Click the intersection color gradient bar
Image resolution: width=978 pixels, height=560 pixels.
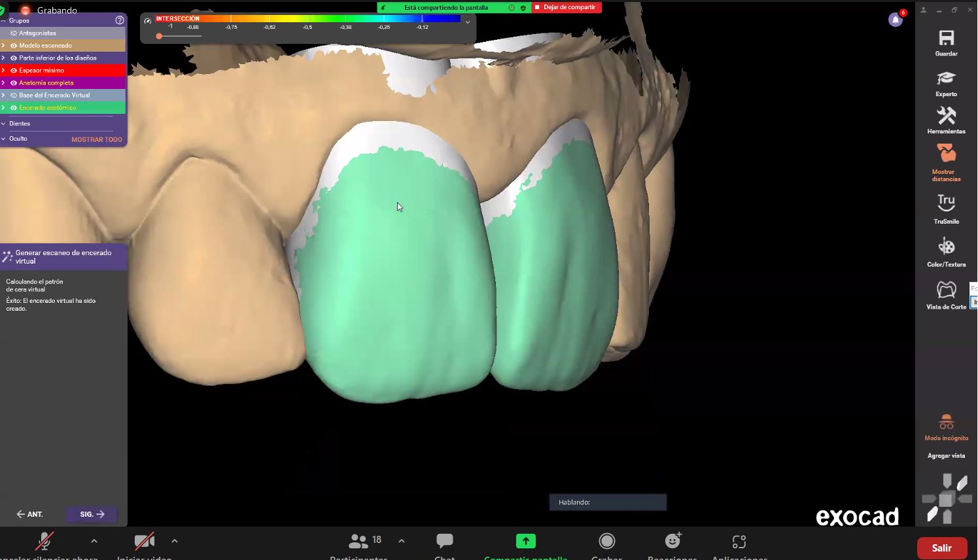pos(308,19)
